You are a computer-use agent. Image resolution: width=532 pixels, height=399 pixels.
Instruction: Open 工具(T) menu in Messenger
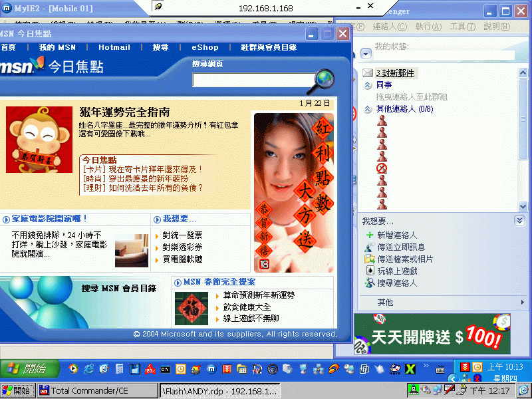tap(463, 27)
